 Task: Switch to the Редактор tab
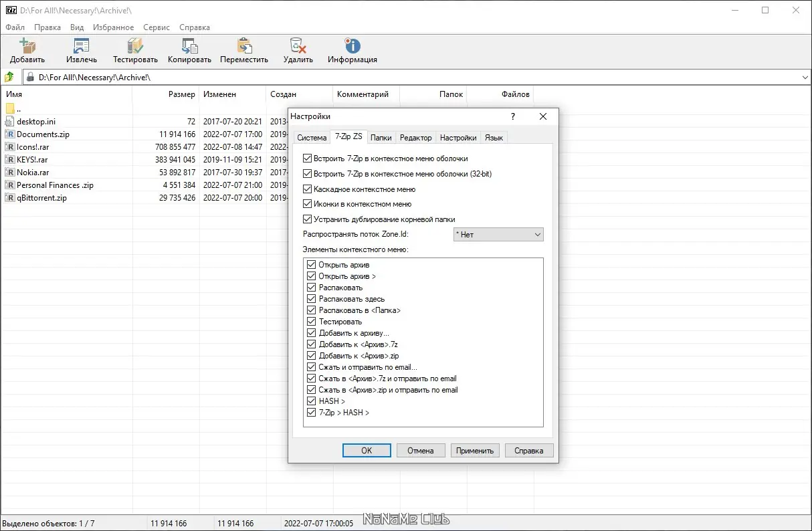coord(415,138)
